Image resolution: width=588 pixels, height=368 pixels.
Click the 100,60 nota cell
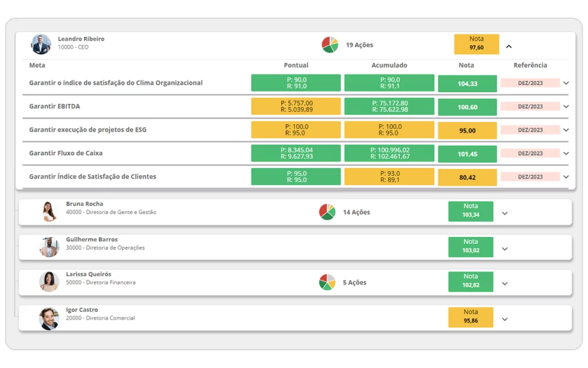coord(467,107)
